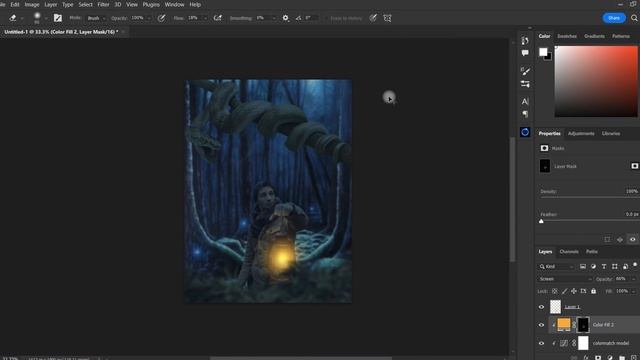
Task: Open smoothing options gear icon
Action: click(285, 18)
